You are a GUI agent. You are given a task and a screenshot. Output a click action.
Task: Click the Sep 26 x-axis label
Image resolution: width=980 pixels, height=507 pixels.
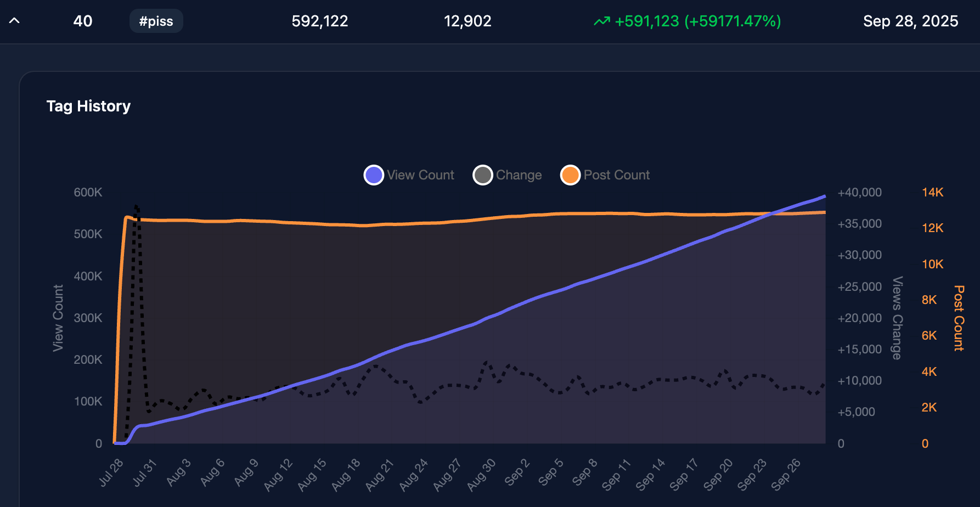(x=786, y=474)
